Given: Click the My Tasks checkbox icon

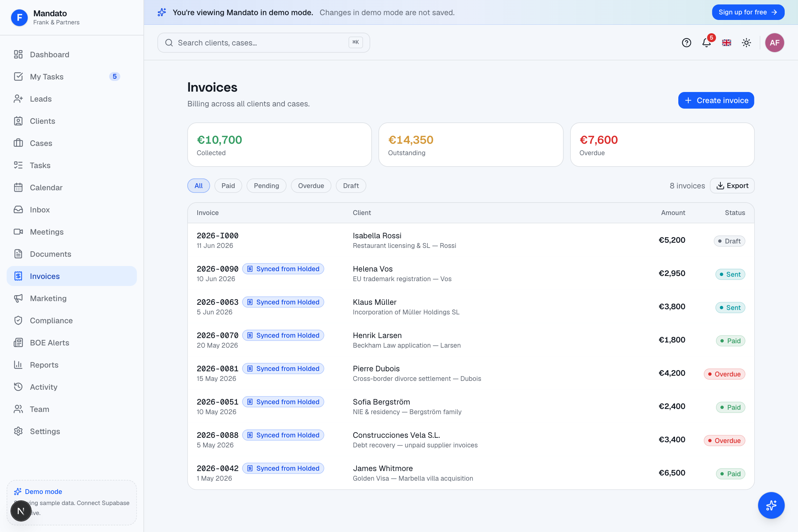Looking at the screenshot, I should pyautogui.click(x=18, y=76).
